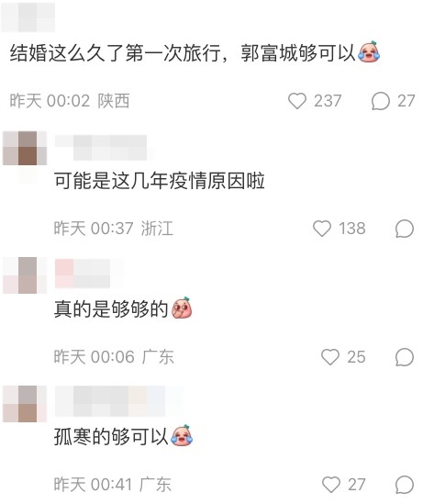Open the avatar of the 可能是这几年疫情原因啦 commenter
Screen dimensions: 423x504
[x=25, y=148]
